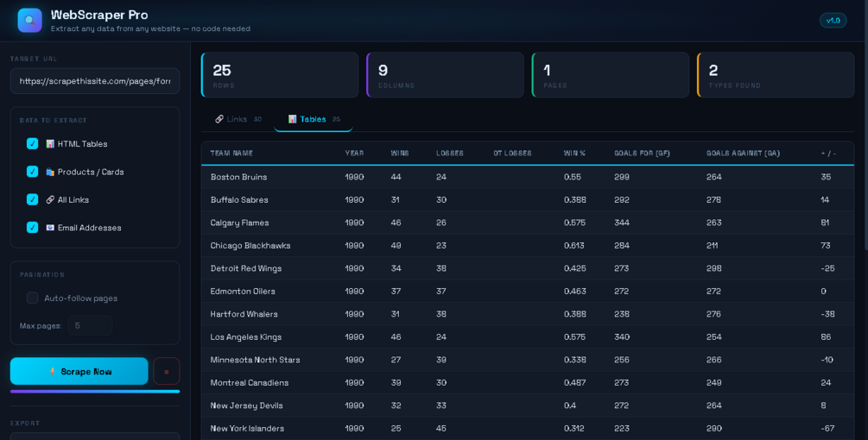The height and width of the screenshot is (440, 868).
Task: Start scraping with Scrape Now button
Action: tap(79, 372)
